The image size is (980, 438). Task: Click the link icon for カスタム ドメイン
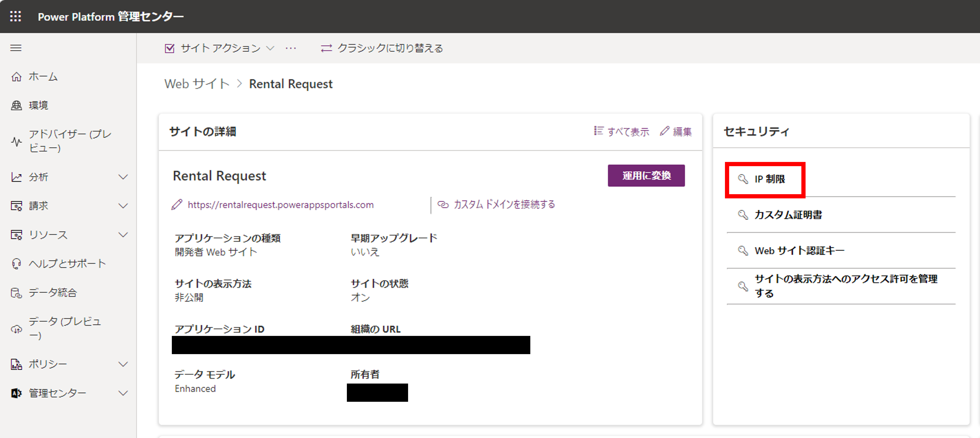point(443,205)
